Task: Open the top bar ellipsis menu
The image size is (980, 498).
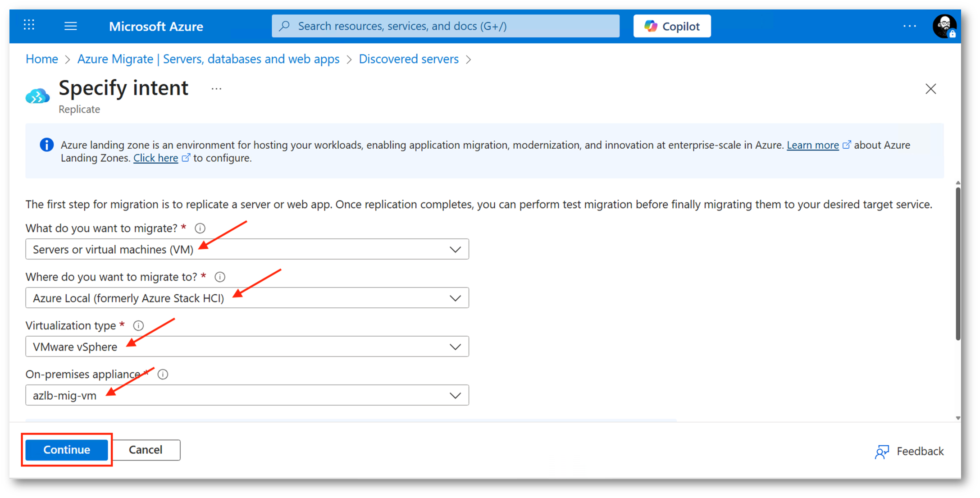Action: click(909, 26)
